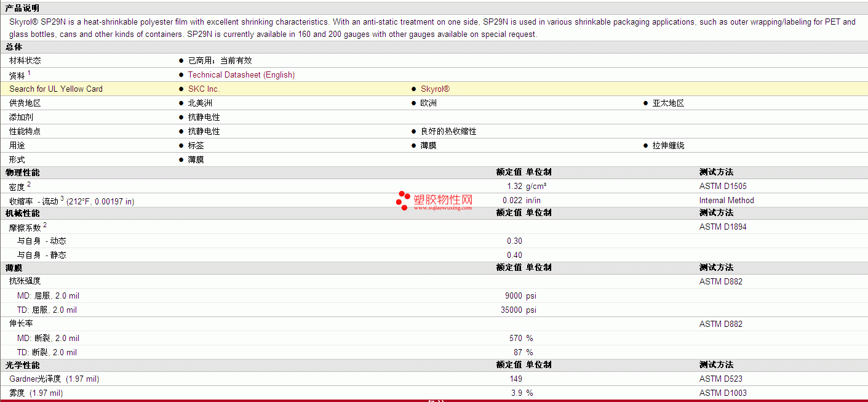Screen dimensions: 868x402
Task: Click the Search for UL Yellow Card label
Action: tap(56, 89)
